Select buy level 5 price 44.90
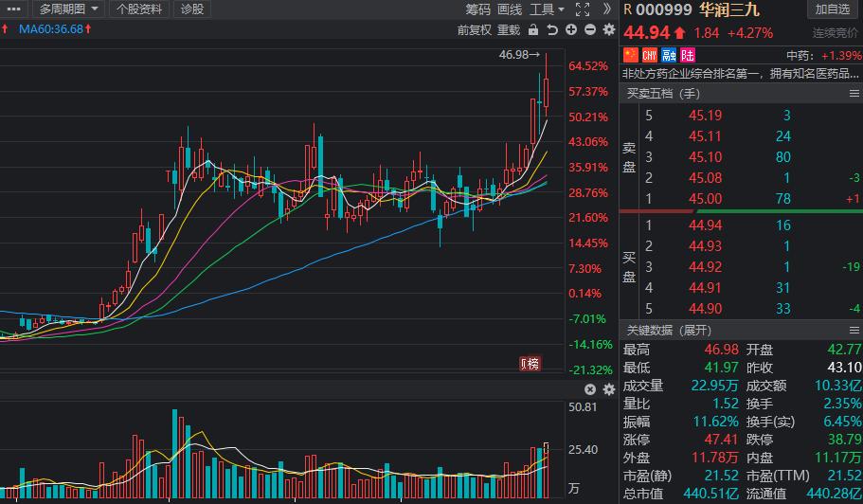Viewport: 863px width, 504px height. 705,309
